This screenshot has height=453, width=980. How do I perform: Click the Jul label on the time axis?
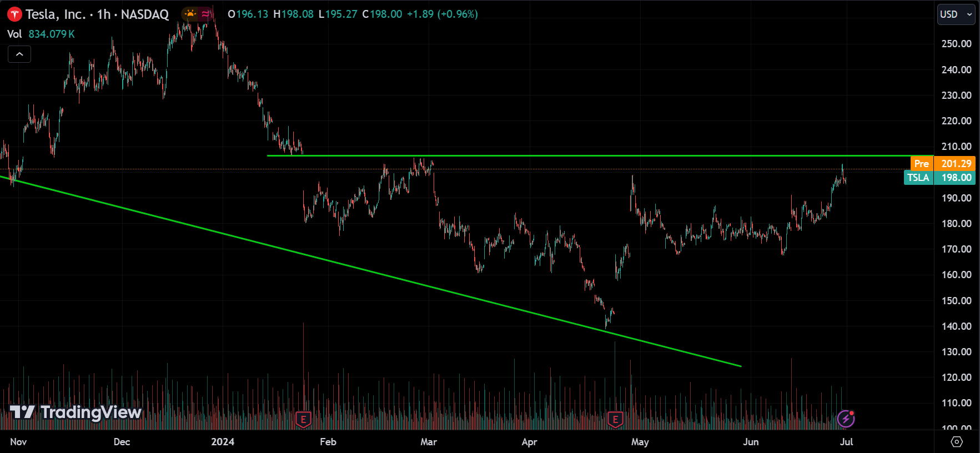click(x=846, y=442)
